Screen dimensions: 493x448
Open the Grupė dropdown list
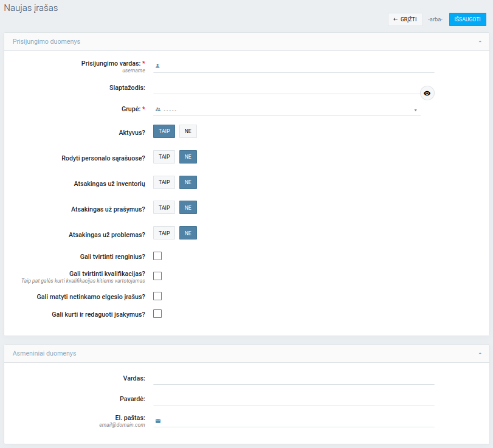(287, 109)
